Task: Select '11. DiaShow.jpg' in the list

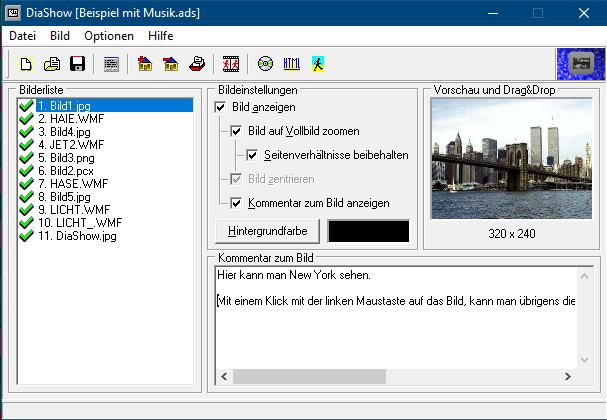Action: tap(78, 236)
